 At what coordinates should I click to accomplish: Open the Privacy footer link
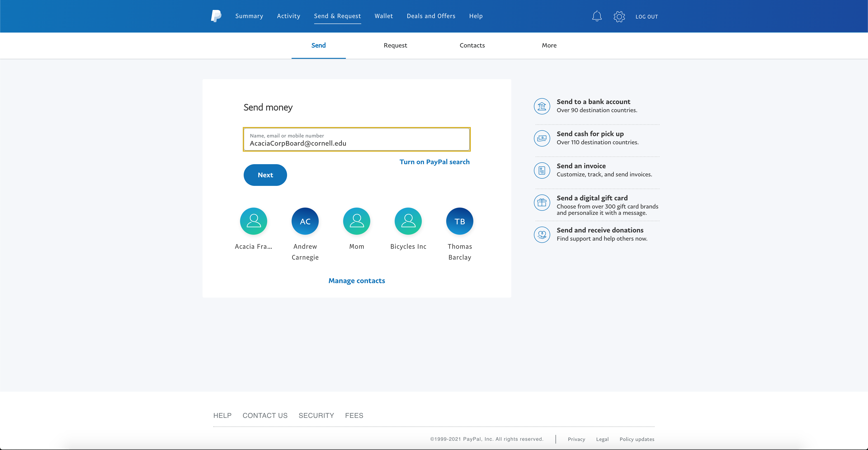576,439
